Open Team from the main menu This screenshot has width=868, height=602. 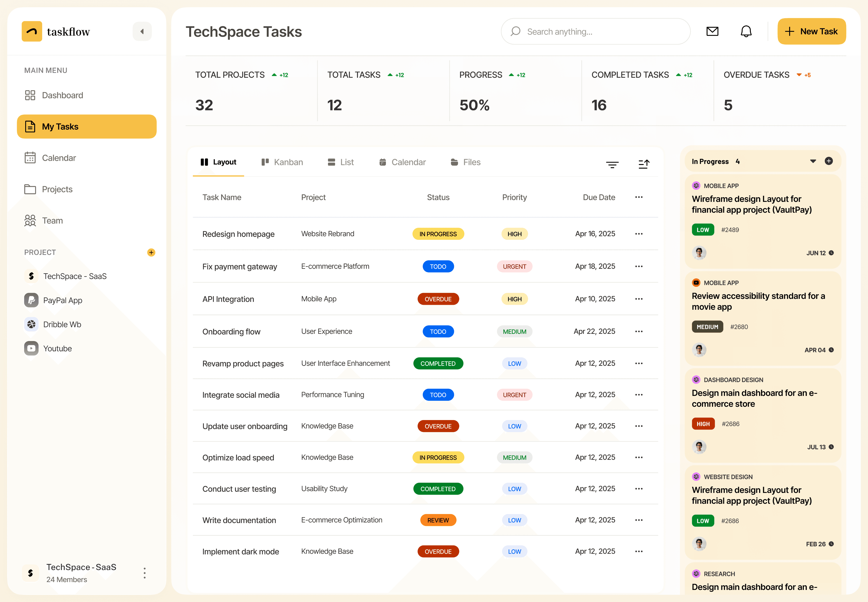click(x=52, y=221)
